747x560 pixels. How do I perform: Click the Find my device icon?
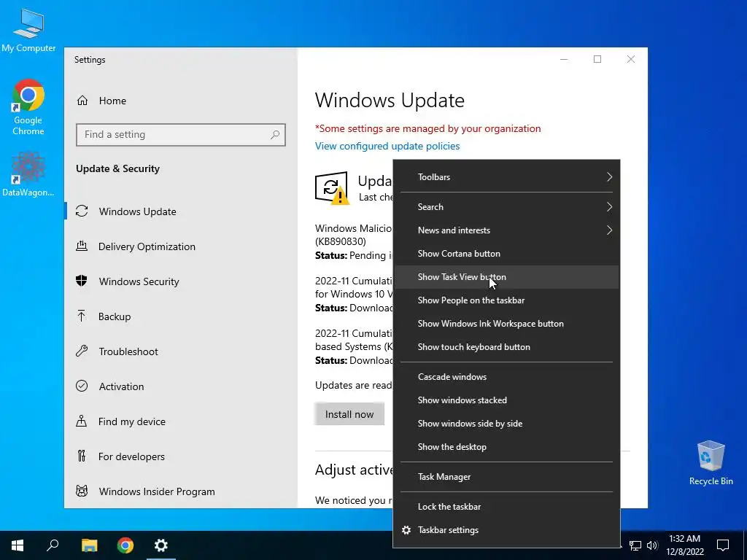click(x=82, y=421)
